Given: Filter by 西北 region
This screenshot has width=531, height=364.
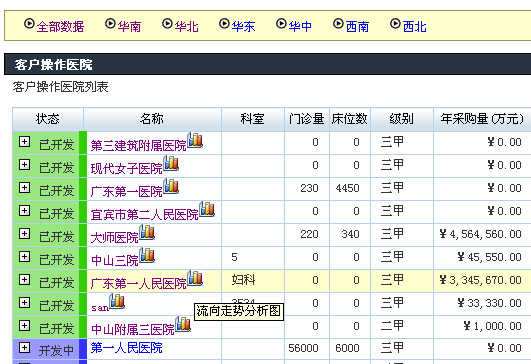Looking at the screenshot, I should point(415,26).
